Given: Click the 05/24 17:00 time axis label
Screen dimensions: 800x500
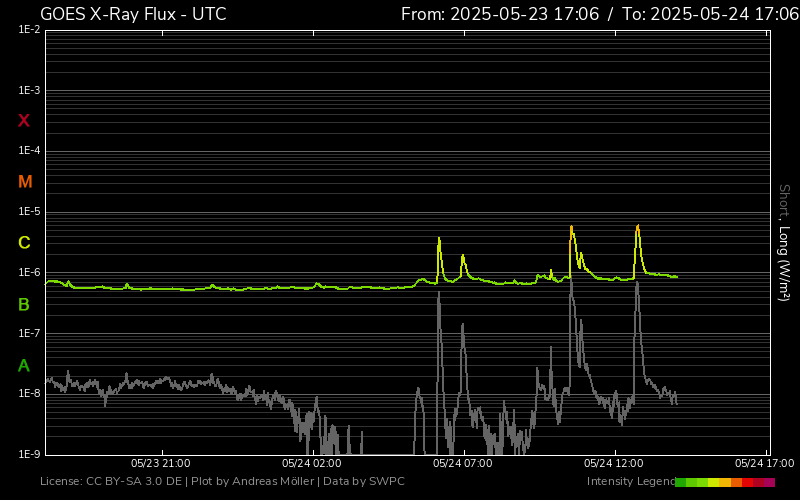Looking at the screenshot, I should tap(763, 463).
